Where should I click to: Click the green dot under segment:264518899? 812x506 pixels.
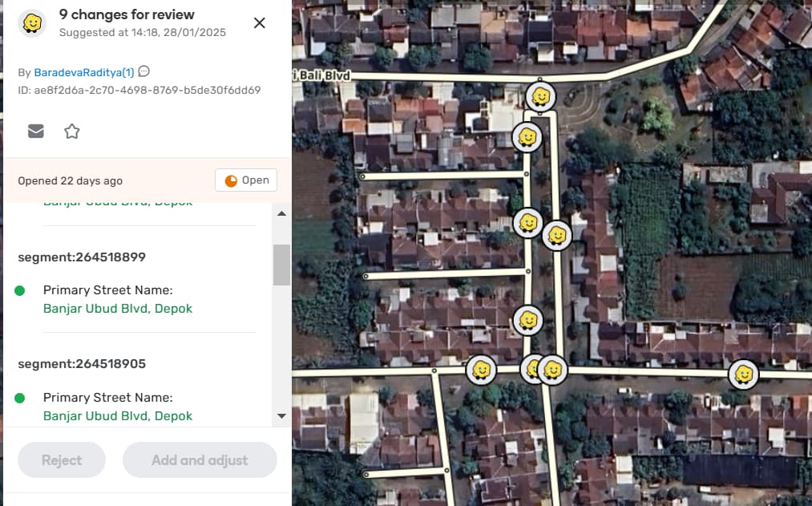[20, 290]
